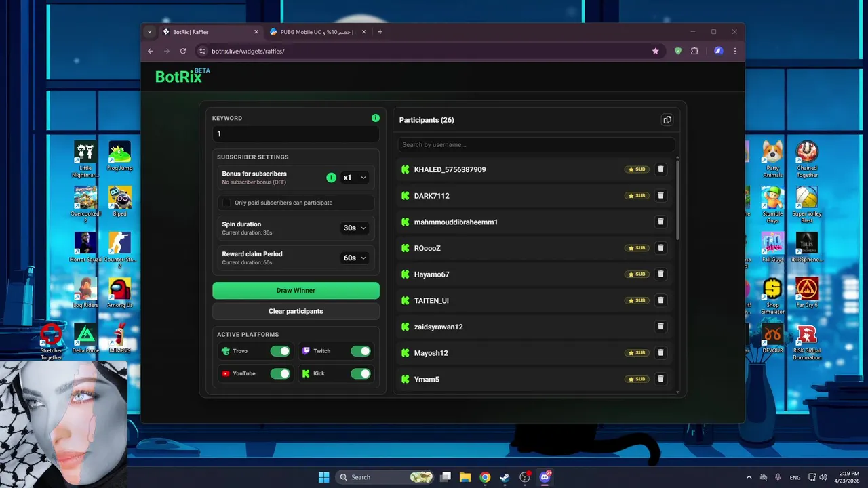The height and width of the screenshot is (488, 868).
Task: Turn off the Kick platform switch
Action: 361,373
